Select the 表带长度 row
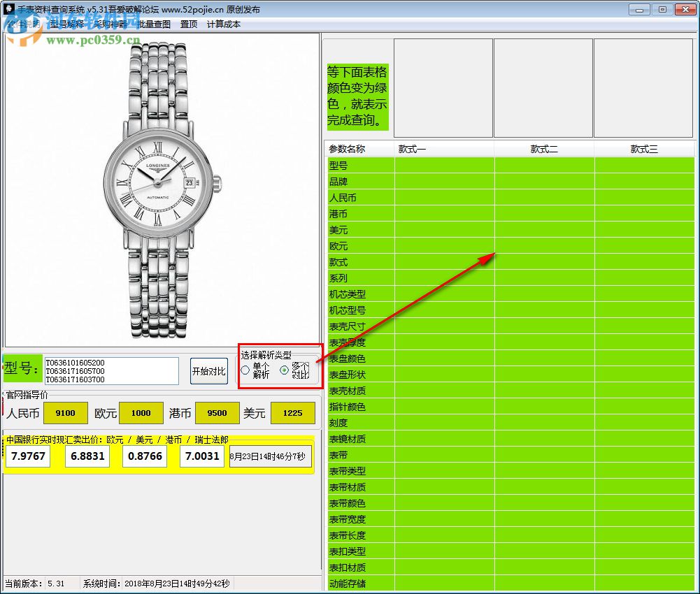Image resolution: width=700 pixels, height=594 pixels. pos(511,535)
